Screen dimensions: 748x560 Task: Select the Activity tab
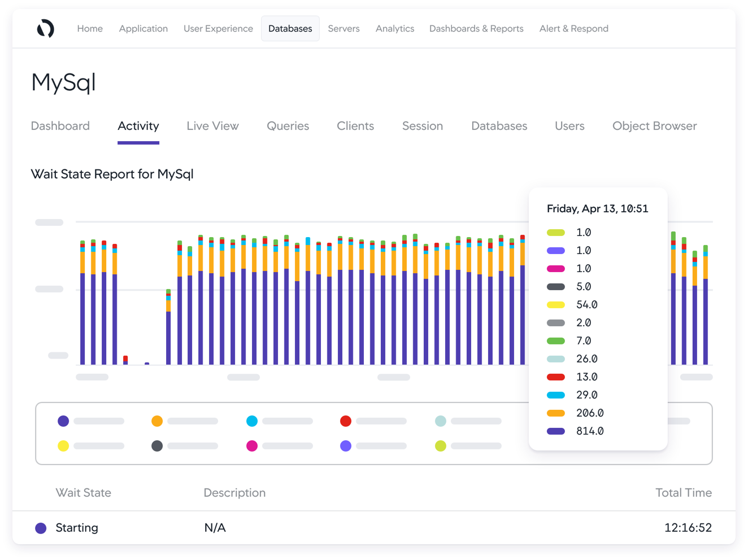[138, 126]
